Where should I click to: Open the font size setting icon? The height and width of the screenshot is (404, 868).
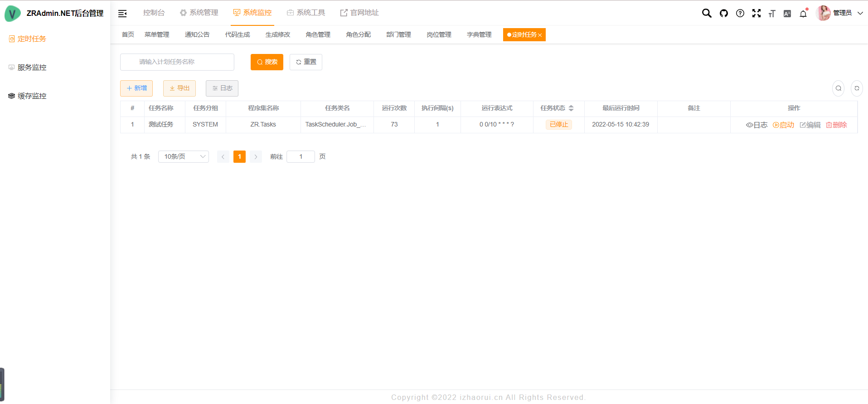click(772, 14)
